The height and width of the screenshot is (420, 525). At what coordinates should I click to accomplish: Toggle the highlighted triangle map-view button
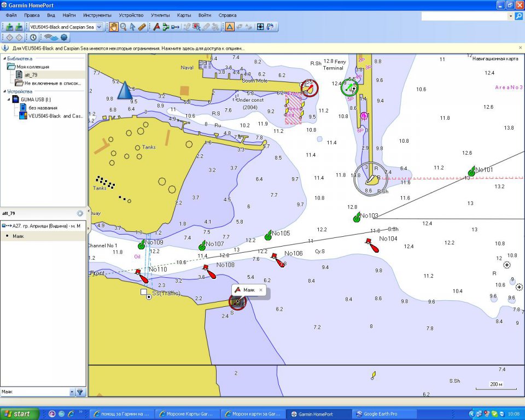[x=230, y=27]
